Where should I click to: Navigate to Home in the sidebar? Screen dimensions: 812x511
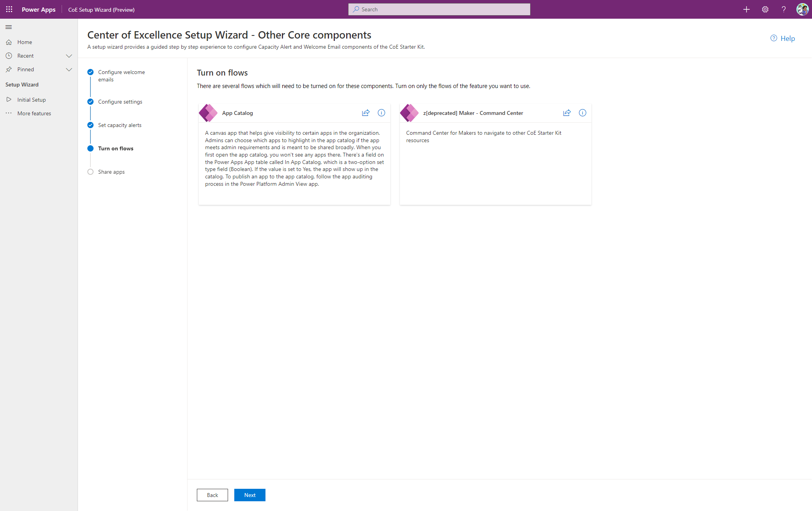point(25,42)
